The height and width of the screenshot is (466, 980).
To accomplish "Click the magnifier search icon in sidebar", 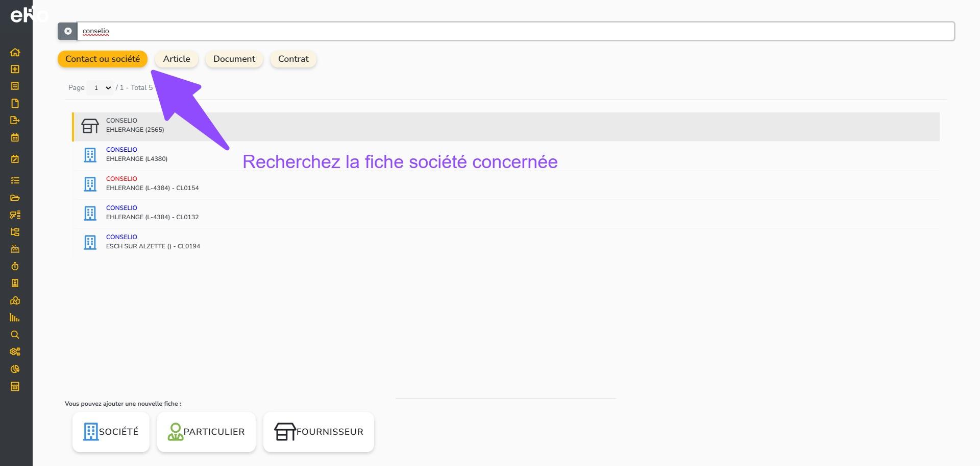I will click(15, 335).
